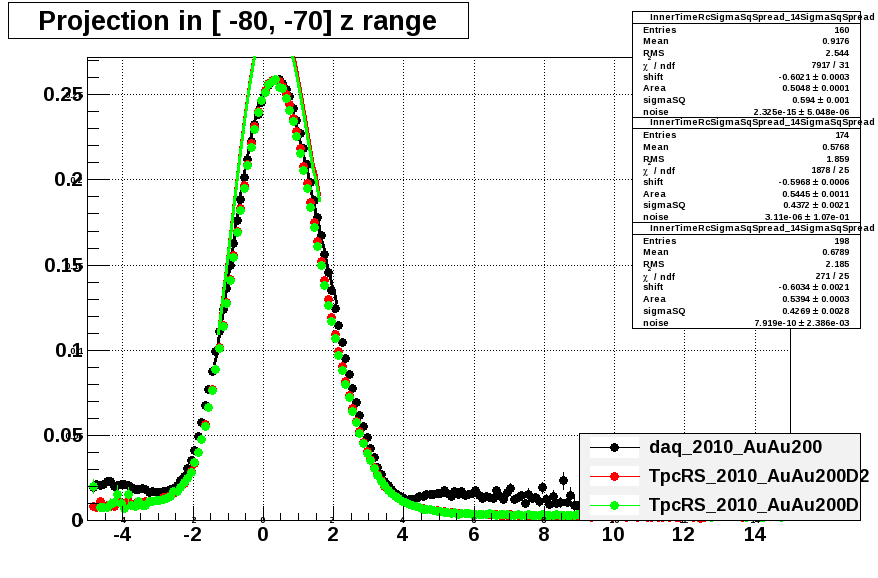Click the chi-square value 1878 / 25

[x=830, y=170]
